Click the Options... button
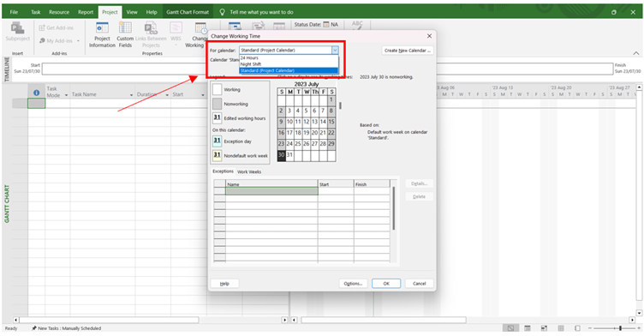 353,284
